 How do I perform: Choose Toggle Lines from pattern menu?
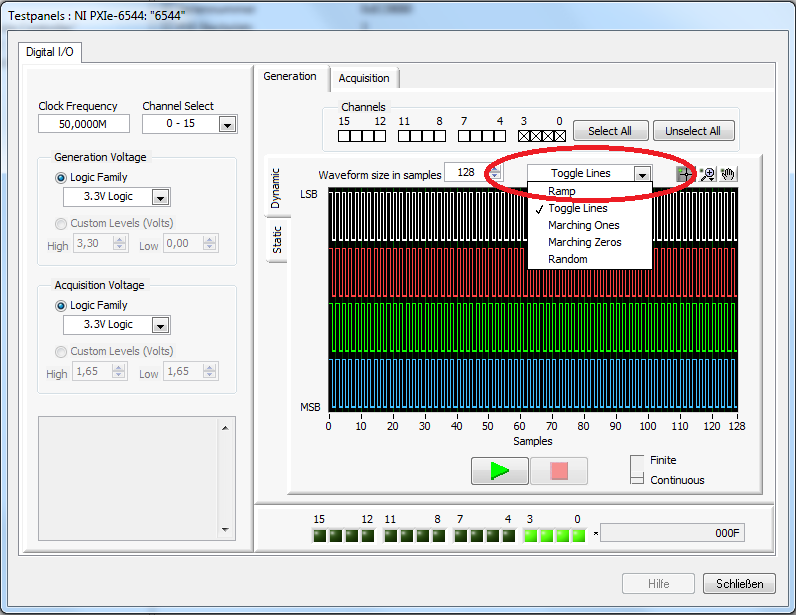[590, 208]
